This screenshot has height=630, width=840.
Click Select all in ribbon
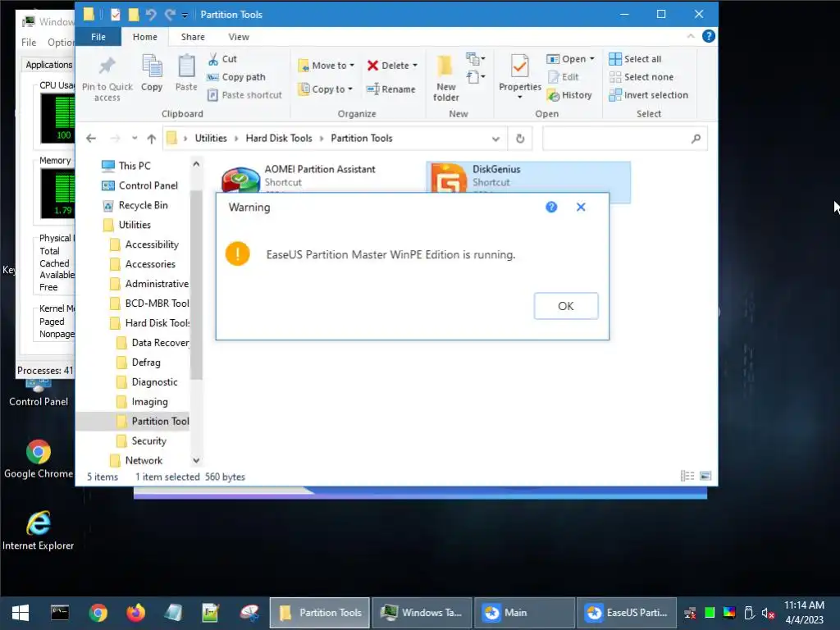pyautogui.click(x=636, y=59)
